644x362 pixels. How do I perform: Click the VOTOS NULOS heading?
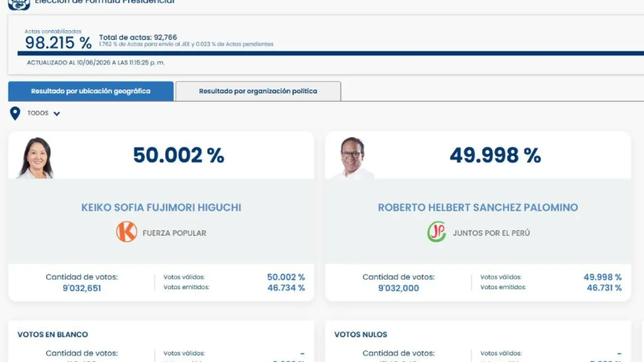[361, 335]
